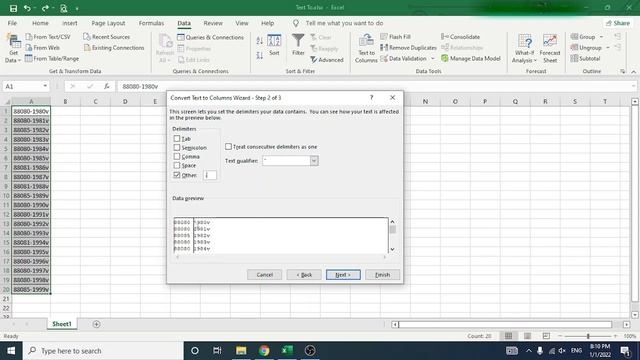Check the Space delimiter checkbox
640x360 pixels.
pos(177,166)
